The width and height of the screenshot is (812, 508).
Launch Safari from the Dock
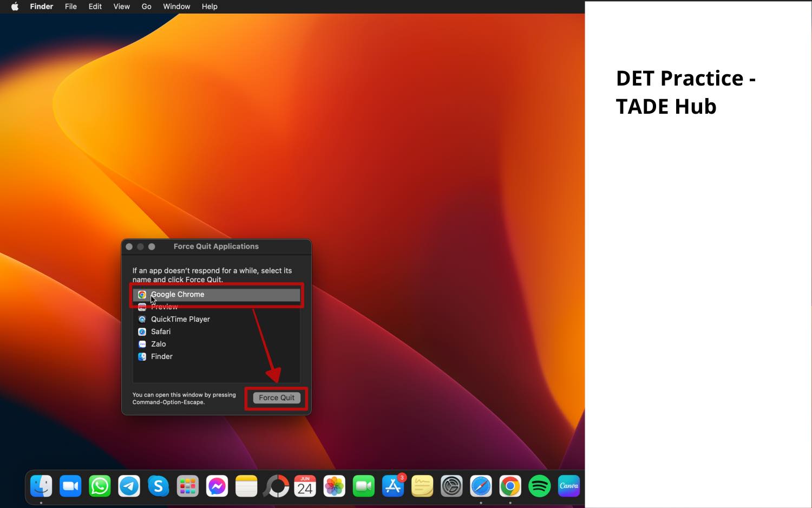(x=481, y=486)
